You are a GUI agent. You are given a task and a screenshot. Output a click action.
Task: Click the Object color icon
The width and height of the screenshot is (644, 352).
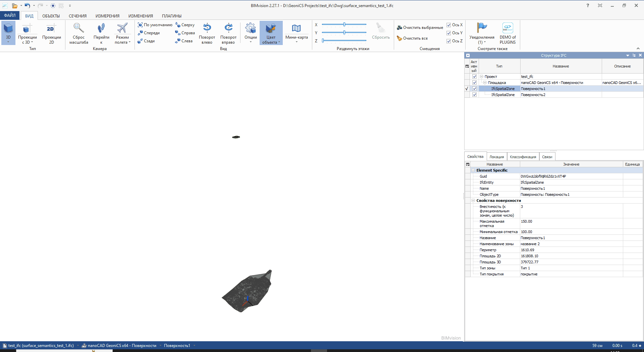271,29
